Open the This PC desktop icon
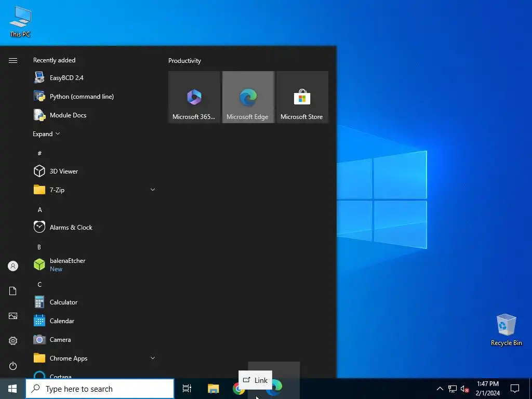 [20, 21]
